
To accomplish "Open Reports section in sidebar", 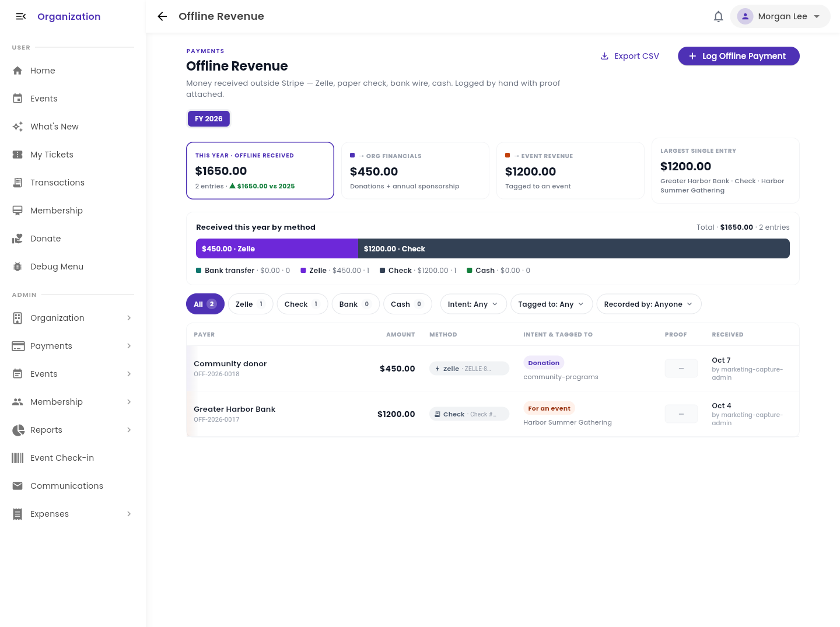I will click(73, 430).
